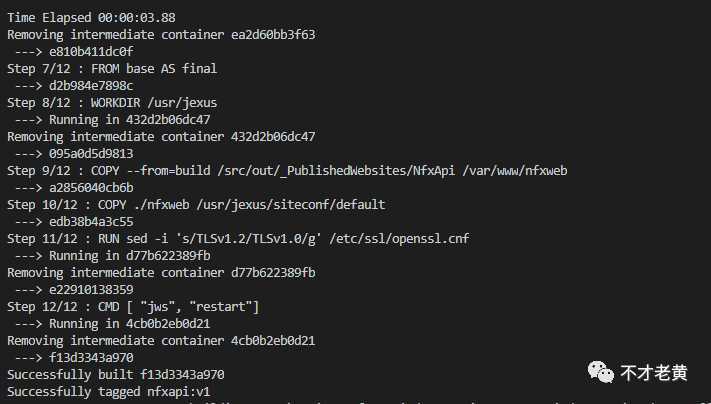The image size is (711, 404).
Task: Click hash a2856040cb6b
Action: [x=91, y=188]
